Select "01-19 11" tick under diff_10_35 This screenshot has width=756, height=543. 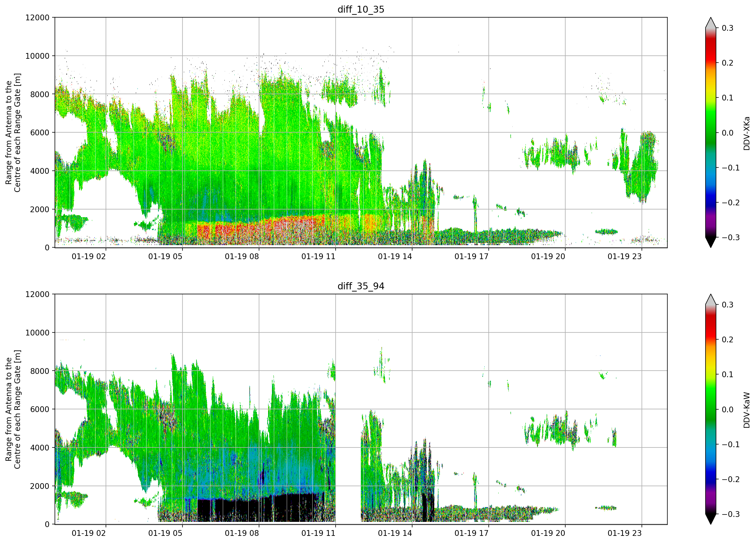tap(318, 256)
